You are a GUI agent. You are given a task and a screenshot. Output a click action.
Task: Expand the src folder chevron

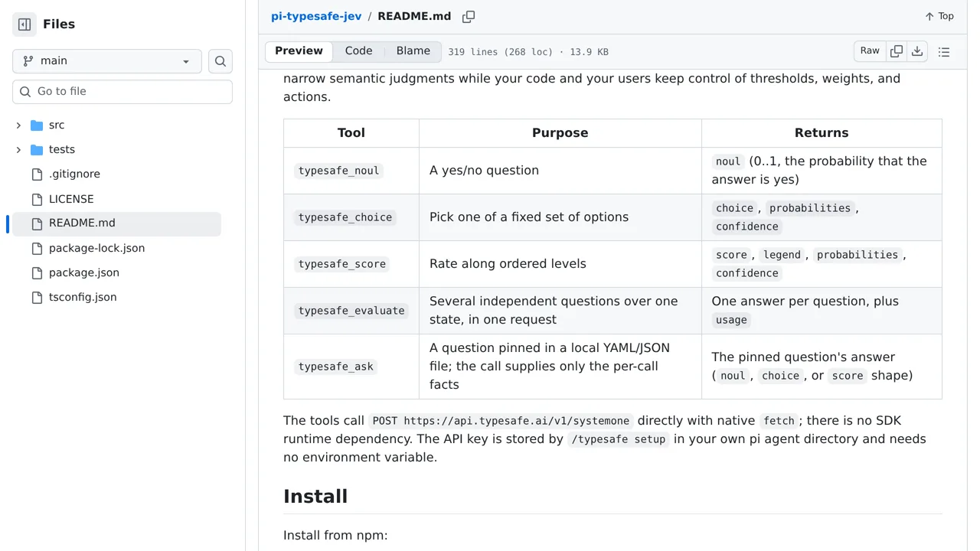[18, 126]
